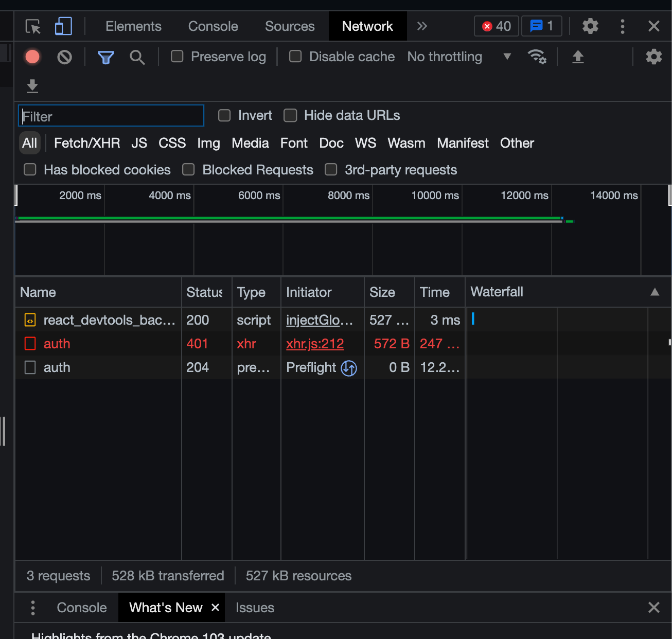Image resolution: width=672 pixels, height=639 pixels.
Task: Expand the hidden panels chevron menu
Action: 422,26
